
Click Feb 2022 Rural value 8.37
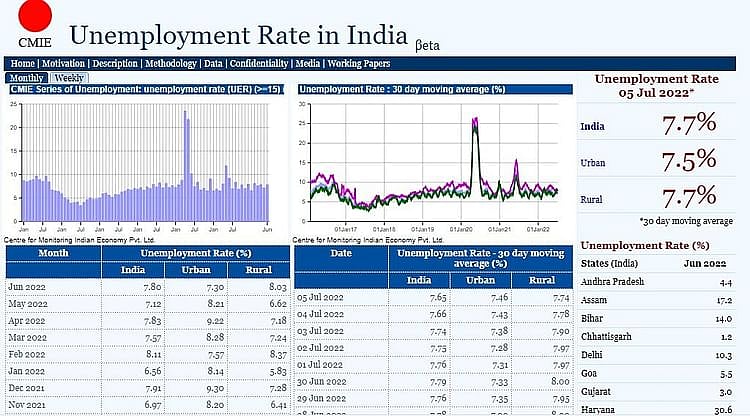tap(278, 354)
